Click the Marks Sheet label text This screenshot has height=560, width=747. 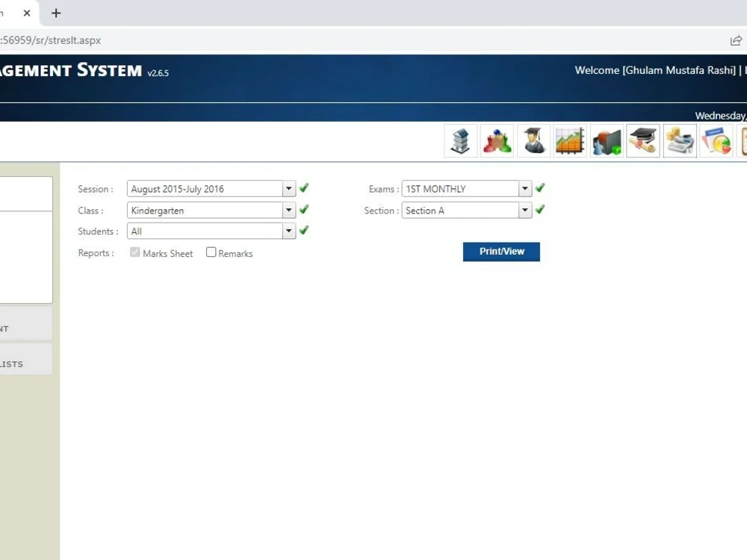[x=167, y=254]
